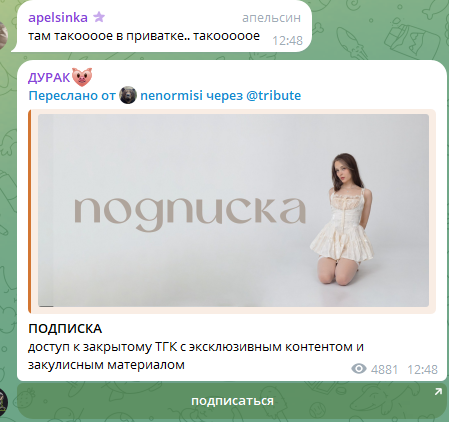Click the star badge beside apelsinka

click(99, 17)
